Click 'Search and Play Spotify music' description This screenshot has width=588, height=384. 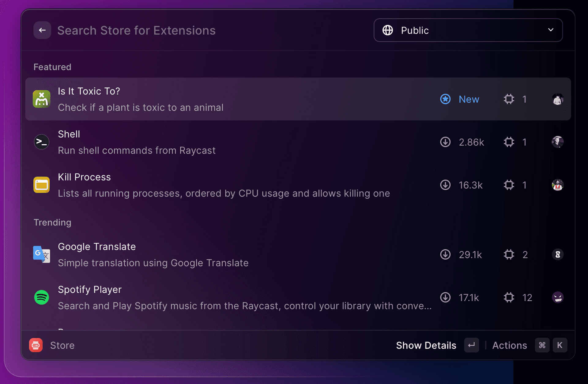tap(245, 306)
